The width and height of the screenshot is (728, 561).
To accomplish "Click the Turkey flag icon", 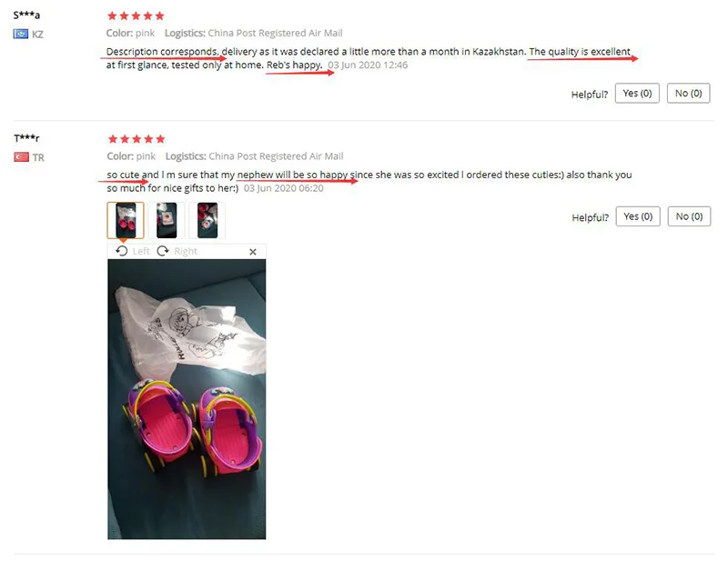I will pyautogui.click(x=21, y=157).
